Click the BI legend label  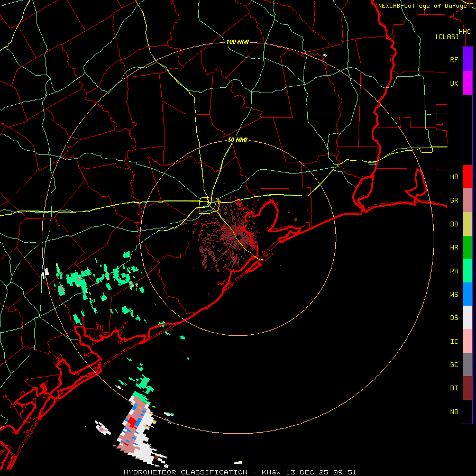click(454, 388)
